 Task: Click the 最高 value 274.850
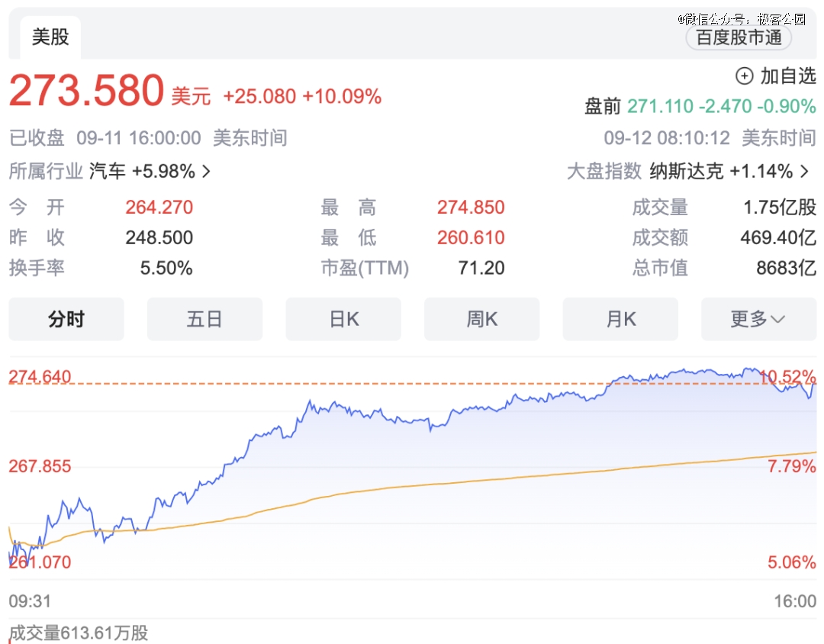click(471, 208)
